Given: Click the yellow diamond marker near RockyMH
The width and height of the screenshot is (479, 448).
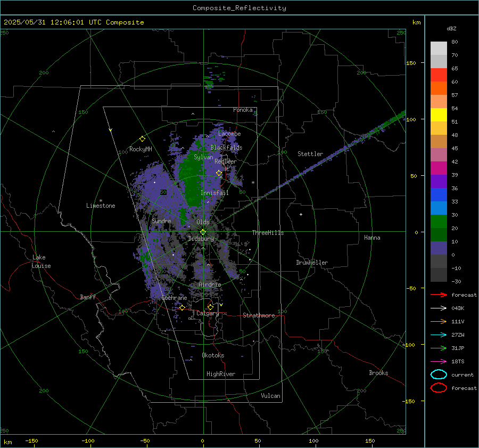Looking at the screenshot, I should (142, 139).
